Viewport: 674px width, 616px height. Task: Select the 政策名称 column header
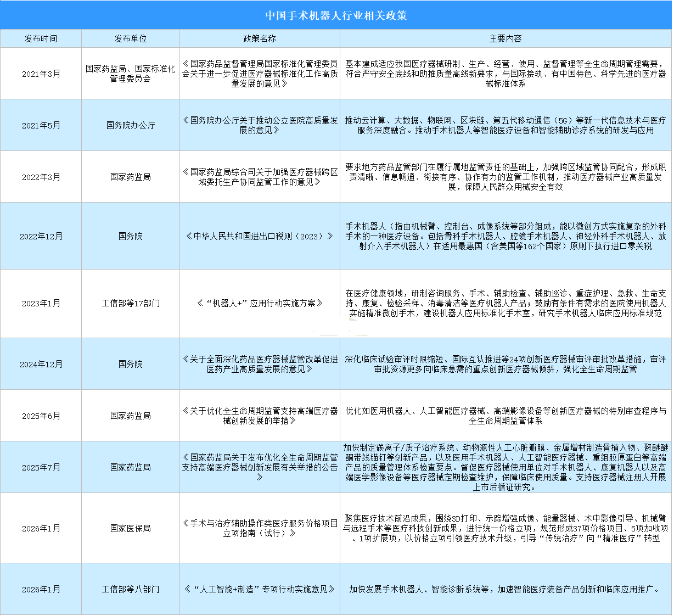pyautogui.click(x=260, y=38)
